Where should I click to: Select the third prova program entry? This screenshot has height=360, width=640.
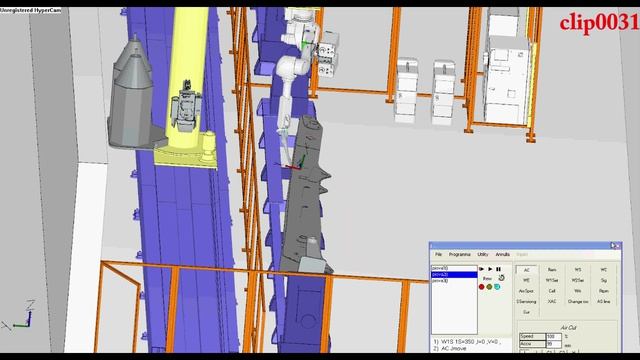[454, 281]
